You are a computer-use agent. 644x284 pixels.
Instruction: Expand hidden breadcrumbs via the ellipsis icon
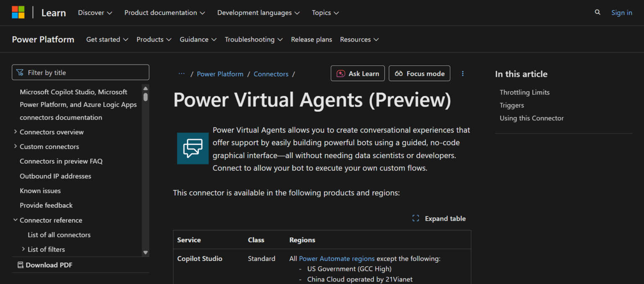(182, 73)
